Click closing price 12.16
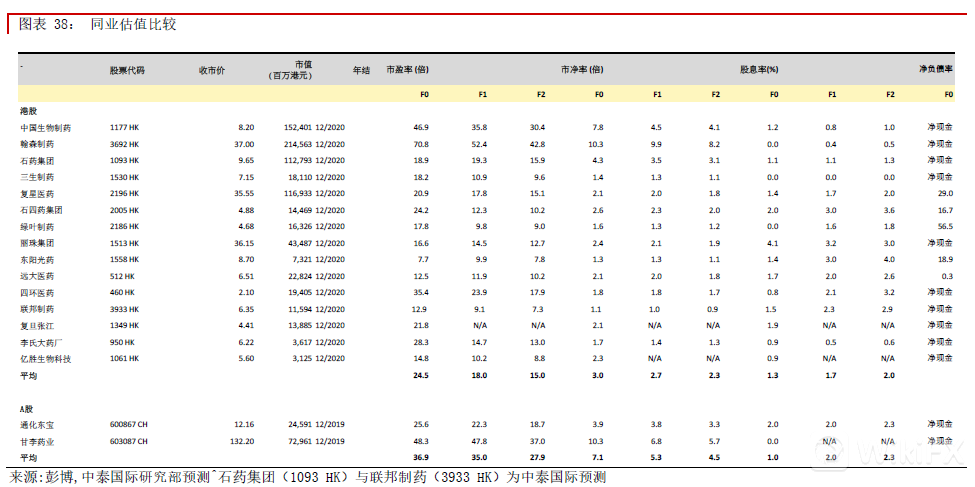Viewport: 975px width, 487px height. (x=244, y=425)
